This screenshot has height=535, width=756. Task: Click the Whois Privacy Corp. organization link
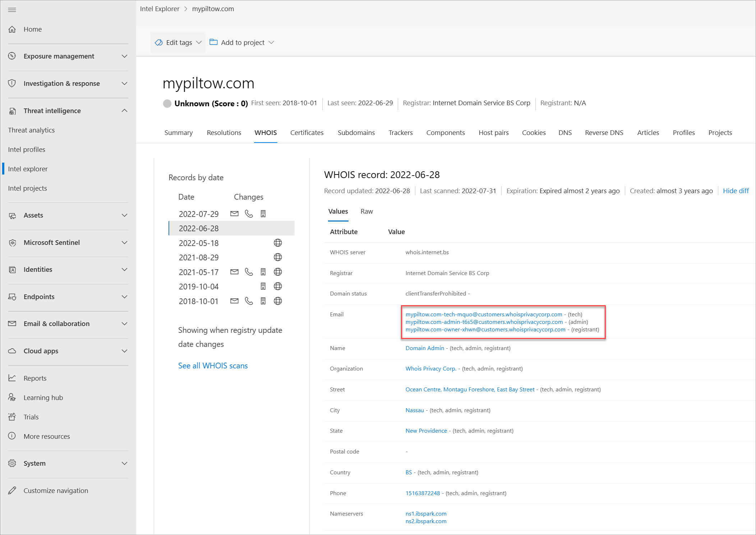(431, 369)
